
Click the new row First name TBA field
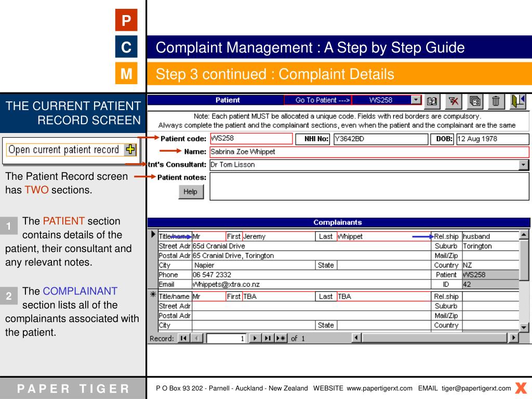click(278, 297)
